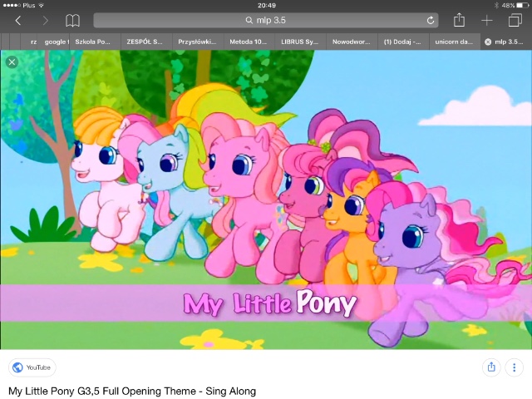Share the image using the button below it
Viewport: 532px width, 399px height.
coord(491,367)
